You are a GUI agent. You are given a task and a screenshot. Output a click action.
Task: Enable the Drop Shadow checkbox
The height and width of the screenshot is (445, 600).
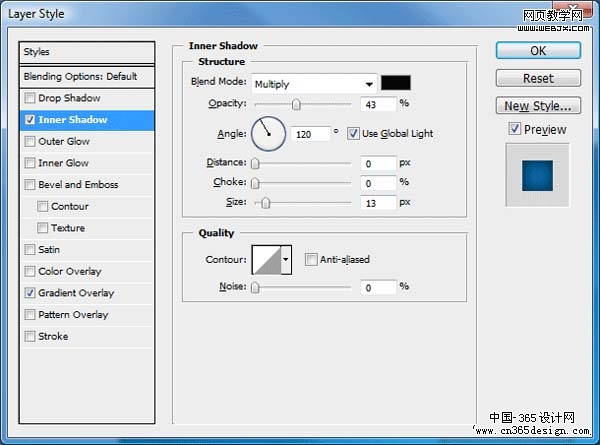29,98
